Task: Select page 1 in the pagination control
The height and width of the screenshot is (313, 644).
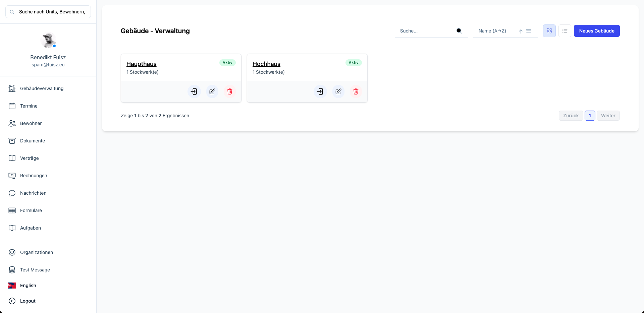Action: click(590, 115)
